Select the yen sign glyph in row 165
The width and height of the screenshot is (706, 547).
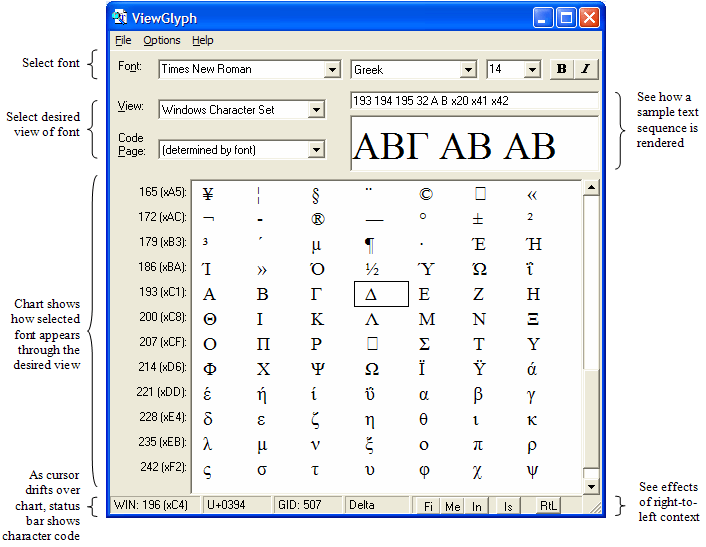click(x=208, y=194)
